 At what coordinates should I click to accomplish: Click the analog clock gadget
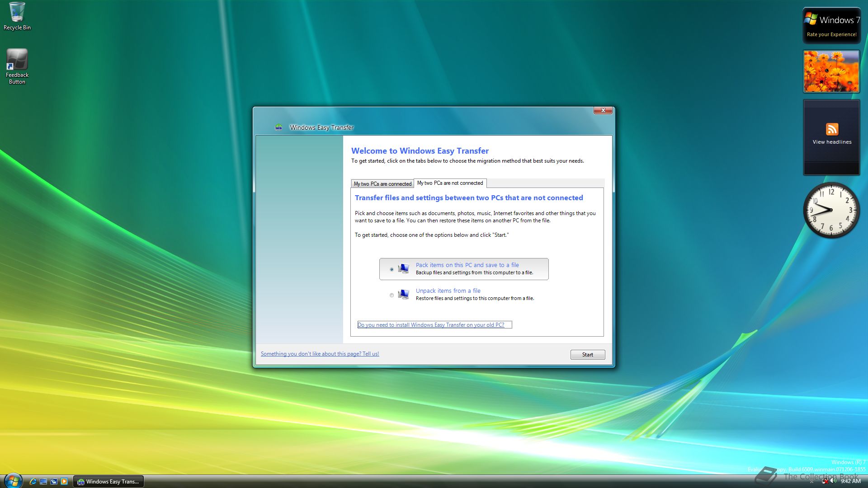point(831,210)
